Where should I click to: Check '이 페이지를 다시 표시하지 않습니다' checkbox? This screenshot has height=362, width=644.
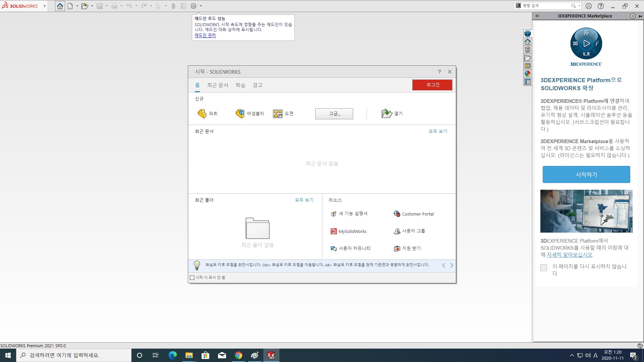coord(544,268)
